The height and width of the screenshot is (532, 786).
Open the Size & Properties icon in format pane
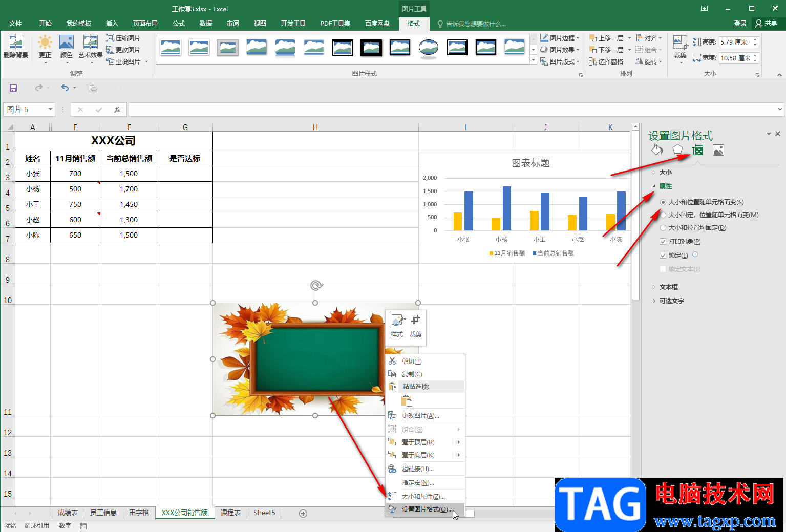(x=698, y=150)
